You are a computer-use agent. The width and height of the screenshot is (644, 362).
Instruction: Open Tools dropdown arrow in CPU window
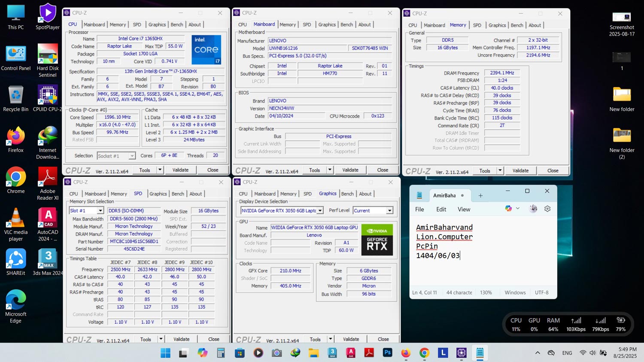click(160, 170)
